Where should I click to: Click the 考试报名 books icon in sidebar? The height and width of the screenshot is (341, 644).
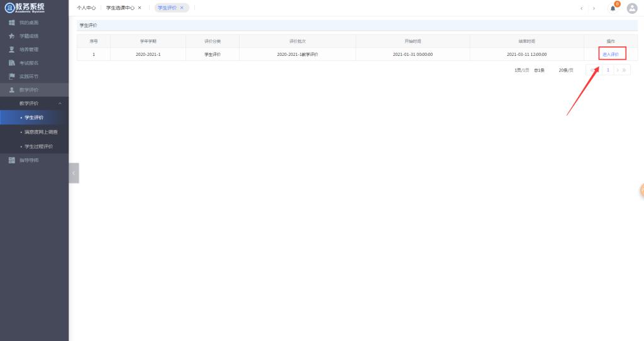pyautogui.click(x=11, y=63)
